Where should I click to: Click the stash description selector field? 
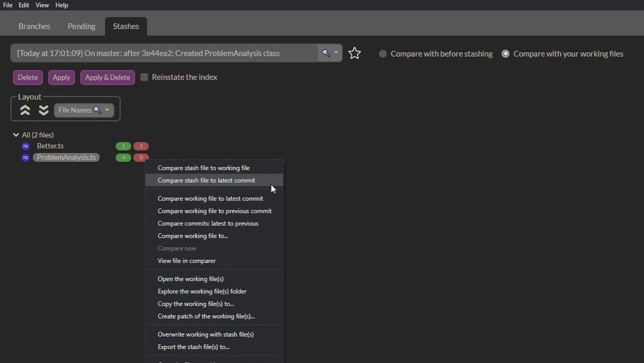click(x=164, y=53)
